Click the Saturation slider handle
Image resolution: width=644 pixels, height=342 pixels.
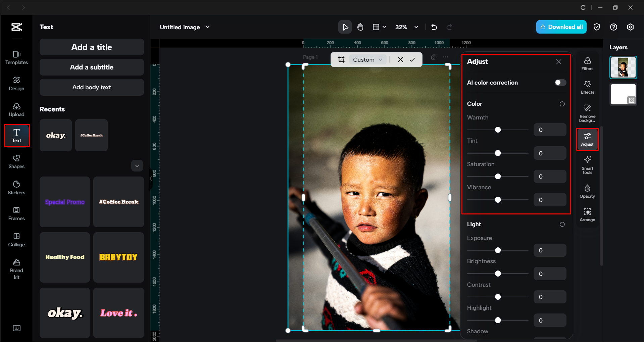[x=498, y=176]
